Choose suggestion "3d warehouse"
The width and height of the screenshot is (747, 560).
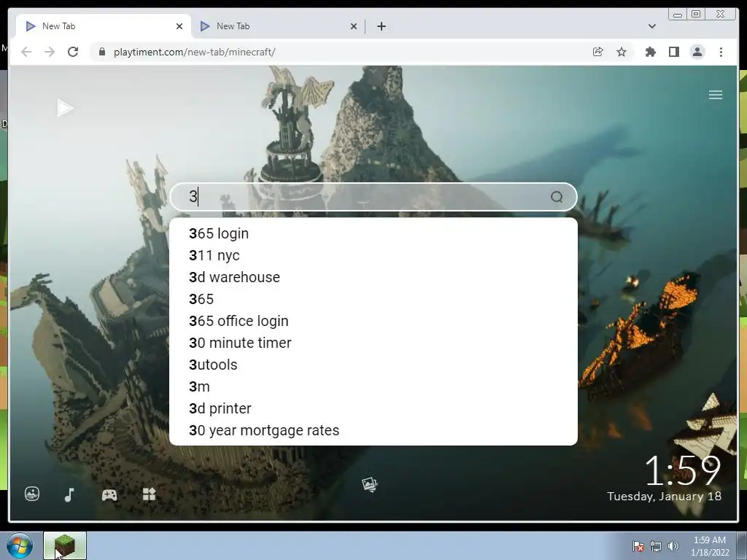373,277
